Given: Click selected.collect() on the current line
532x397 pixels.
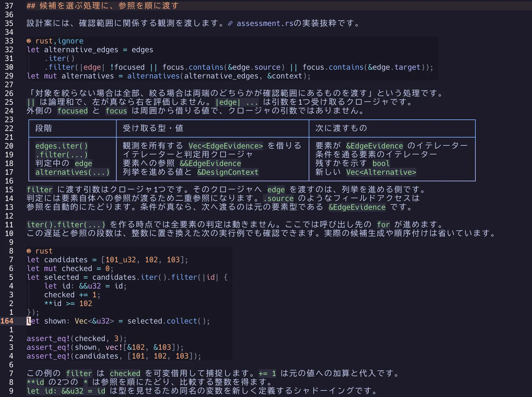Looking at the screenshot, I should [x=169, y=321].
